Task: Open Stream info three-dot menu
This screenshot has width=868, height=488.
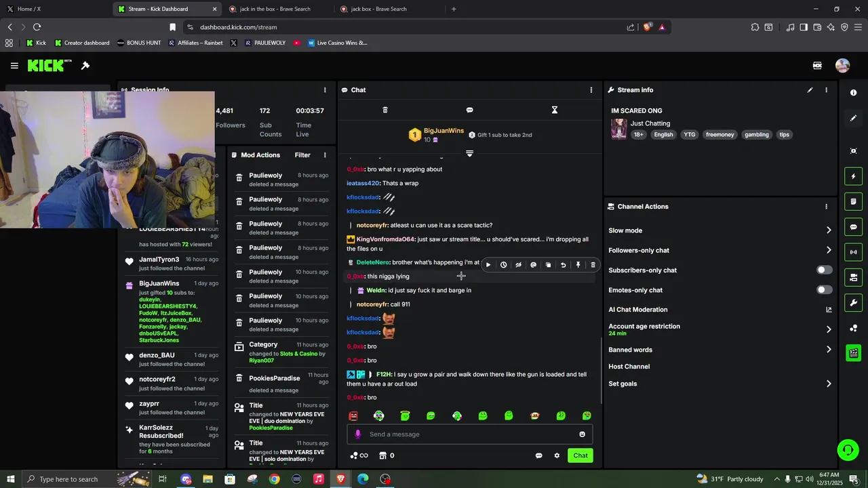Action: (x=826, y=90)
